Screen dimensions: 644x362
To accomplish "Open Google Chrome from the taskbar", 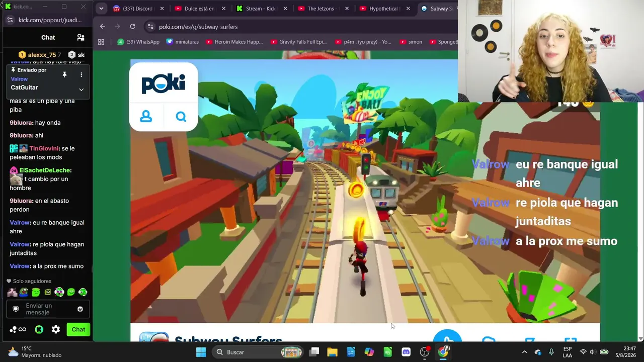I will 443,352.
